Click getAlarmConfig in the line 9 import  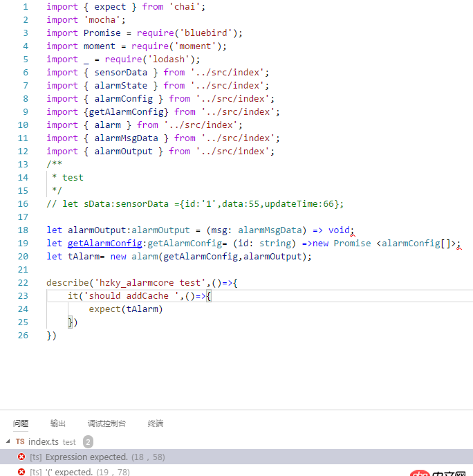click(126, 111)
